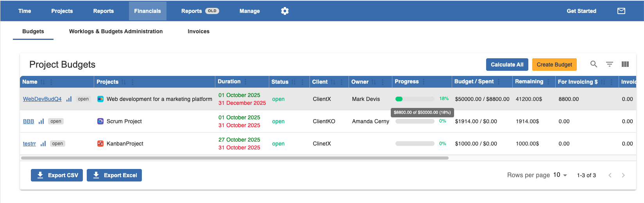This screenshot has height=203, width=644.
Task: Toggle sort on the Client column
Action: pyautogui.click(x=333, y=82)
